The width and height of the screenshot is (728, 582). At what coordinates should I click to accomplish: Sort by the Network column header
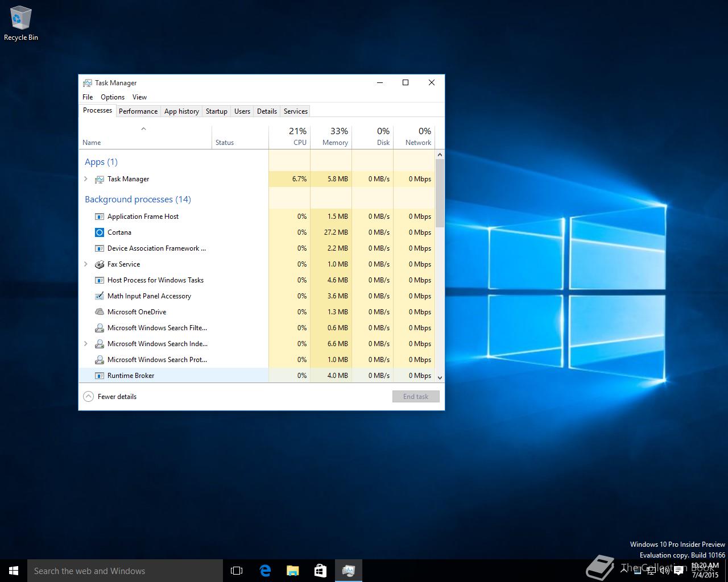point(414,137)
